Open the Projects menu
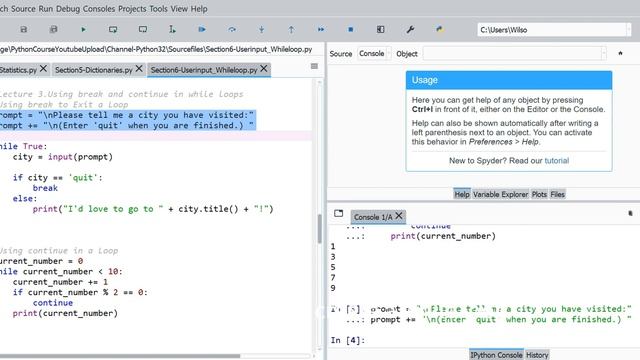The height and width of the screenshot is (360, 640). pos(132,9)
